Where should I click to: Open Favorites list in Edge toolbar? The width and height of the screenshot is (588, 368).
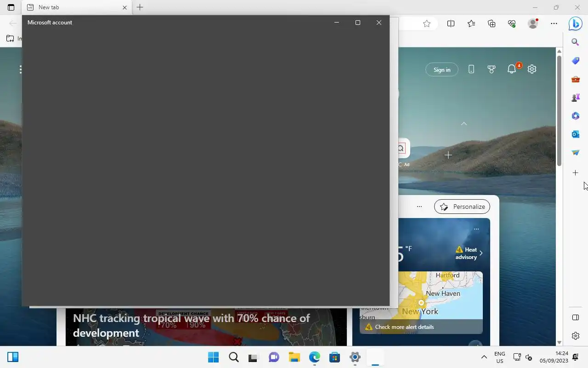tap(471, 23)
